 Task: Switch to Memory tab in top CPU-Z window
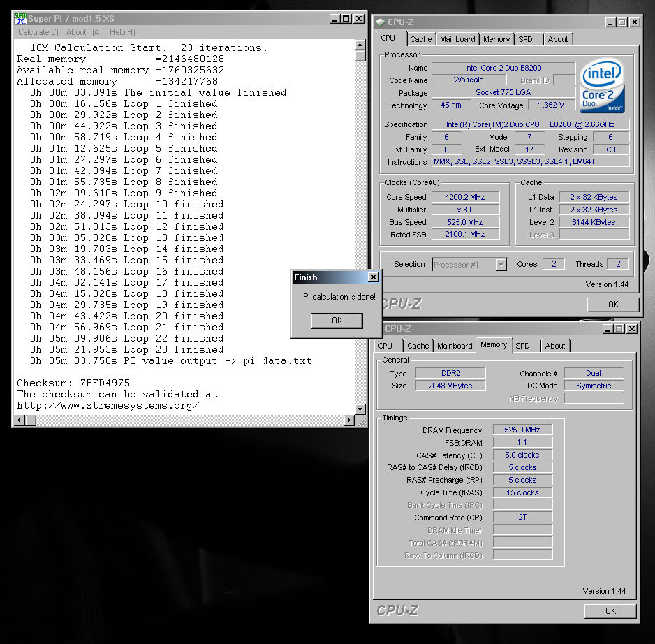click(x=496, y=39)
